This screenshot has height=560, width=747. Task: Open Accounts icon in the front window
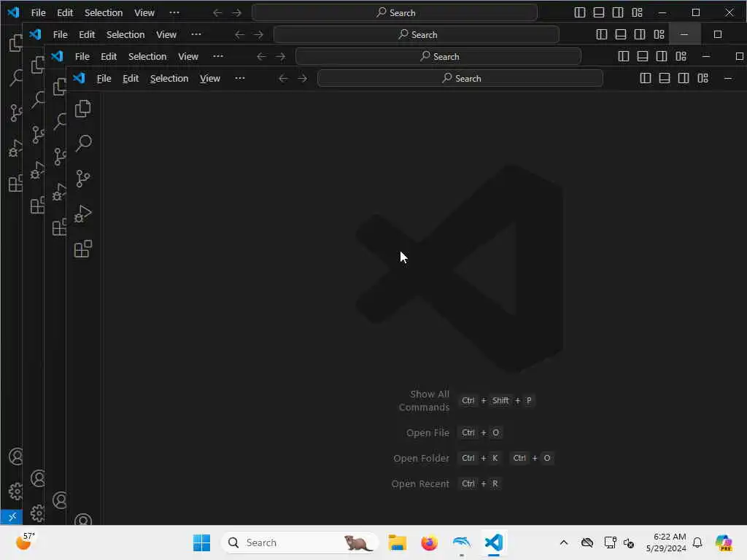pos(83,519)
